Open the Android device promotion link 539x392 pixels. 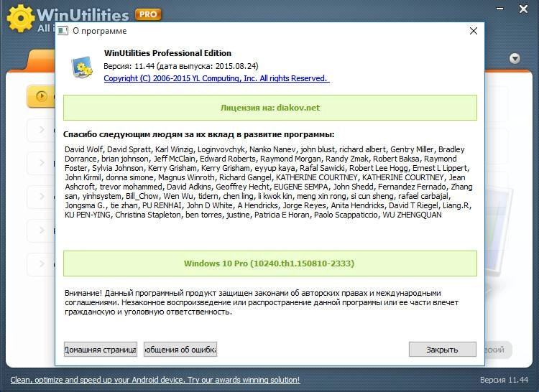click(x=155, y=380)
